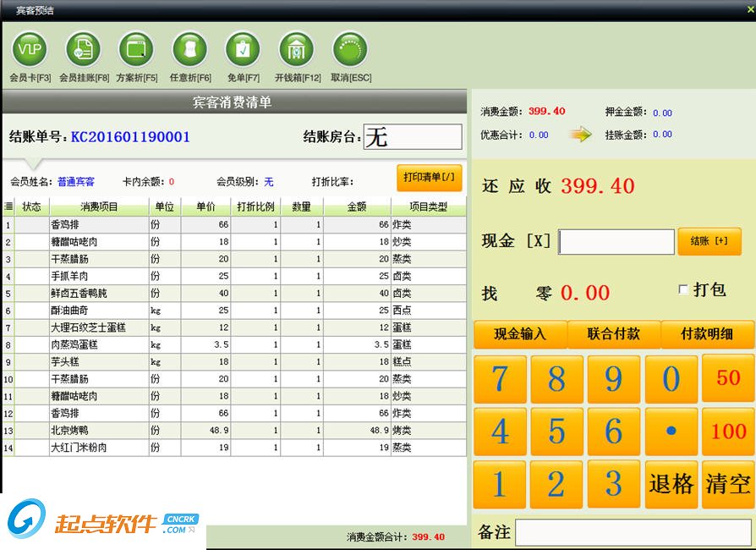Click the 消费项目 column header
This screenshot has width=756, height=550.
99,206
